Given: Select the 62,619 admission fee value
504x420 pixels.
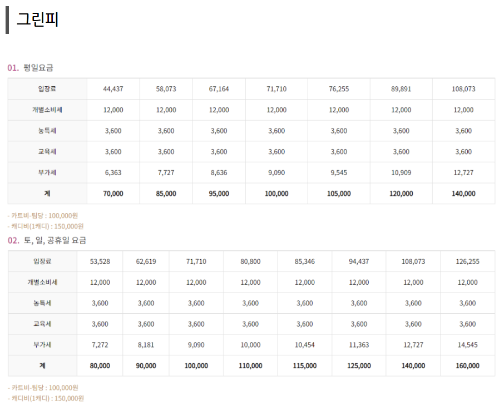Looking at the screenshot, I should pyautogui.click(x=146, y=261).
